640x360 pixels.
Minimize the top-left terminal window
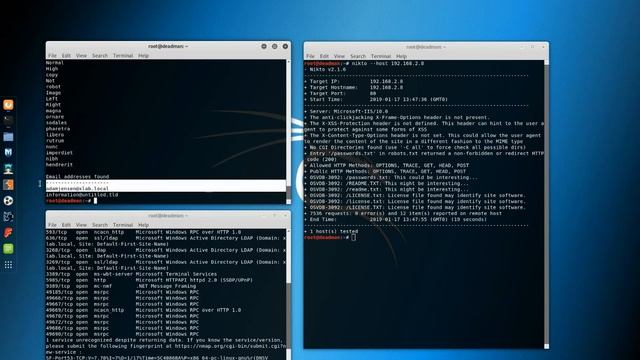264,47
